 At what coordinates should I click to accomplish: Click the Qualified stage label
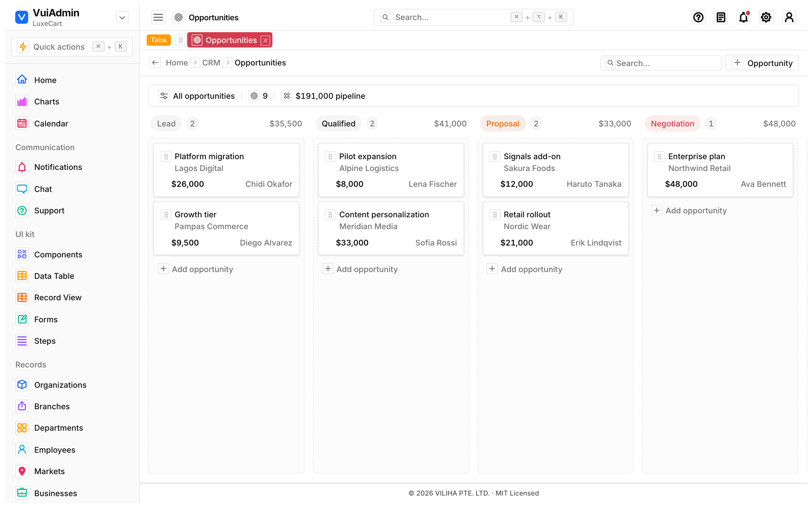click(x=338, y=123)
